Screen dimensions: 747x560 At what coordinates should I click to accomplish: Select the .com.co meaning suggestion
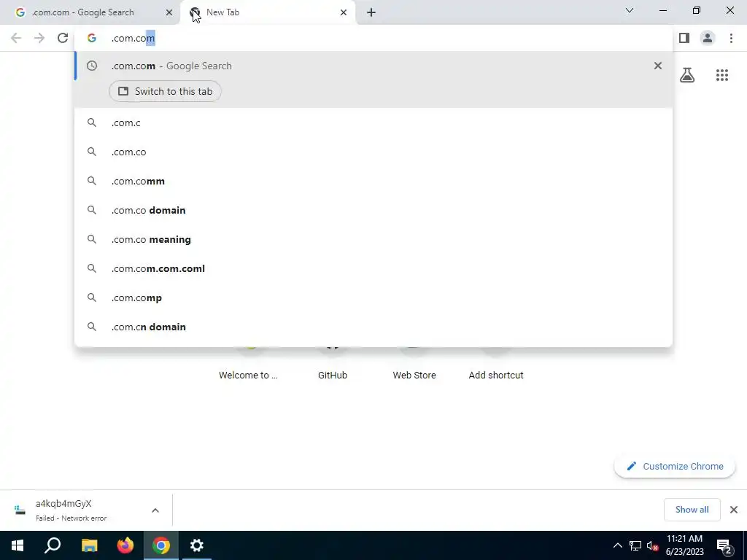tap(373, 239)
